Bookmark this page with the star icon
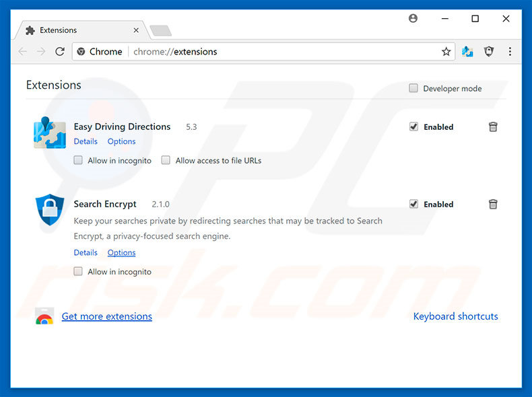The image size is (532, 397). pyautogui.click(x=446, y=52)
